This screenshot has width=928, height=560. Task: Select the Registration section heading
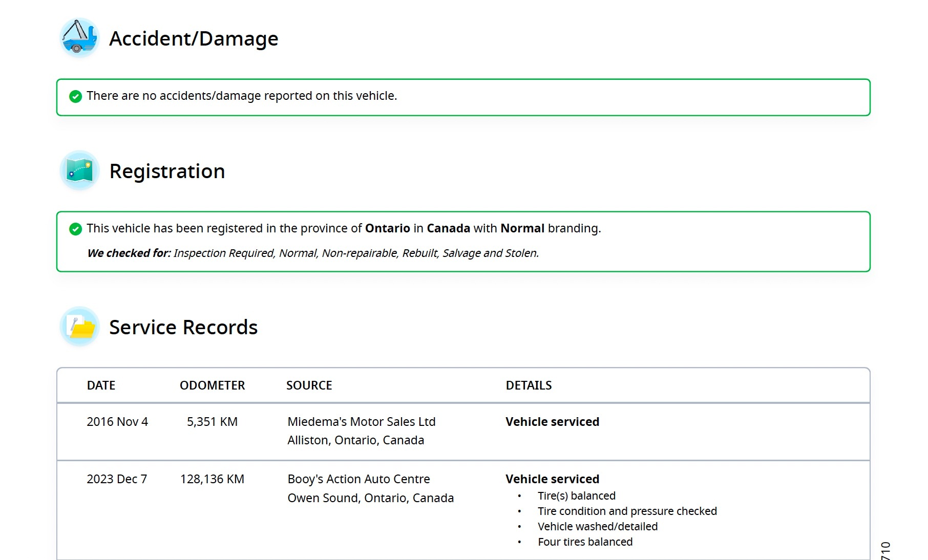(x=167, y=171)
